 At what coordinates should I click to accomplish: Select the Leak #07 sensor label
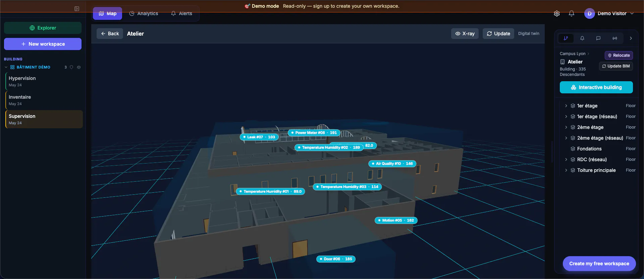(259, 137)
